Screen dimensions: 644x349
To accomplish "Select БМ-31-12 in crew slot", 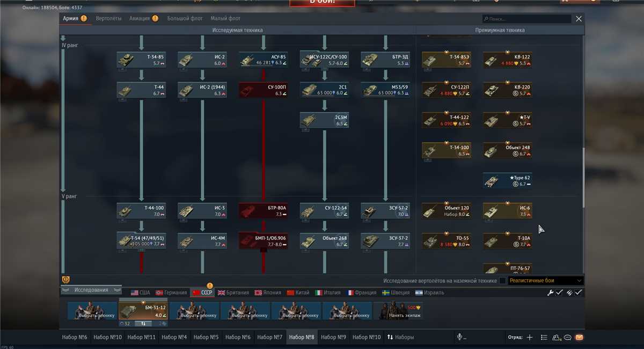I will [x=143, y=311].
